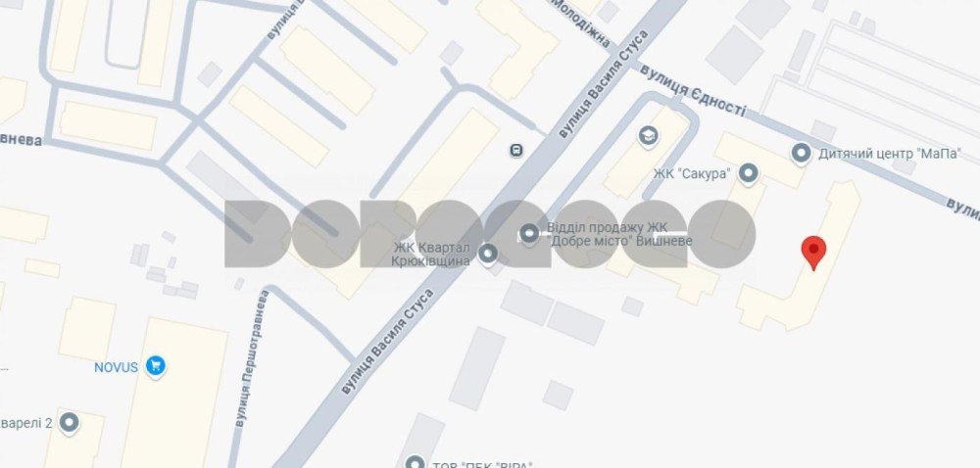980x468 pixels.
Task: Select the Відділ продажу ЖК marker pin
Action: pyautogui.click(x=529, y=235)
